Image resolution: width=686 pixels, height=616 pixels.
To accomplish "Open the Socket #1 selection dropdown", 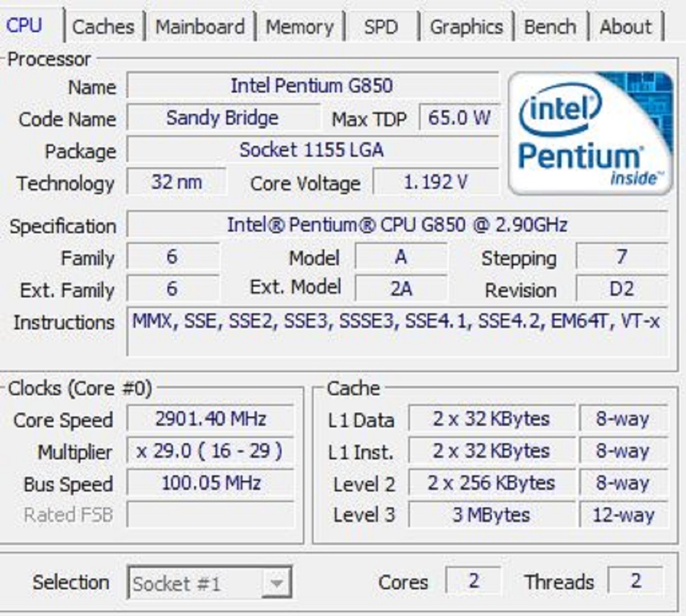I will (209, 582).
